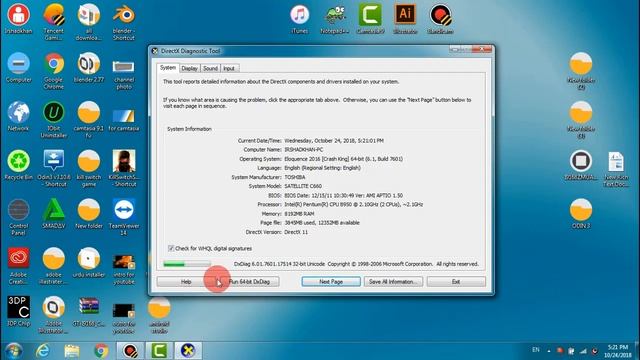Click the System Model text SATELLITE C660
This screenshot has width=640, height=360.
(303, 186)
